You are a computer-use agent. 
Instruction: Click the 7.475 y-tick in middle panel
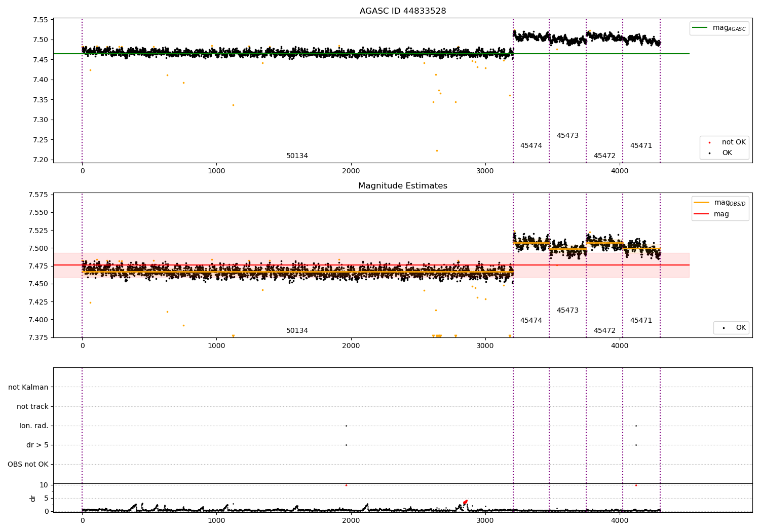point(39,267)
